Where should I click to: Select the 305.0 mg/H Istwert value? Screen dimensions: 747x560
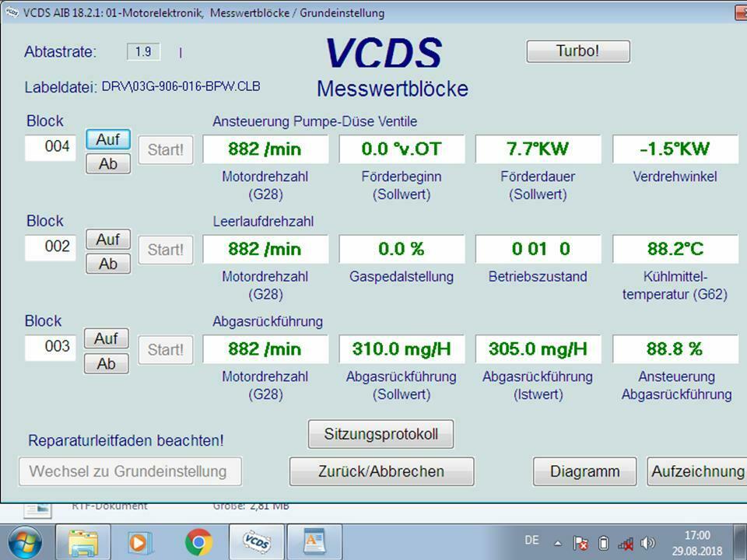pyautogui.click(x=538, y=349)
